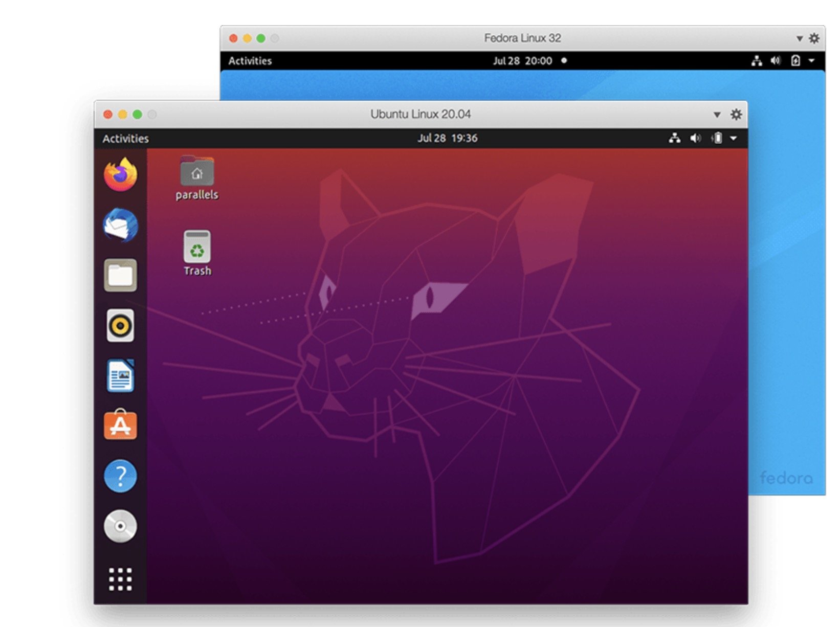840x627 pixels.
Task: Open Ubuntu Software store icon
Action: tap(120, 425)
